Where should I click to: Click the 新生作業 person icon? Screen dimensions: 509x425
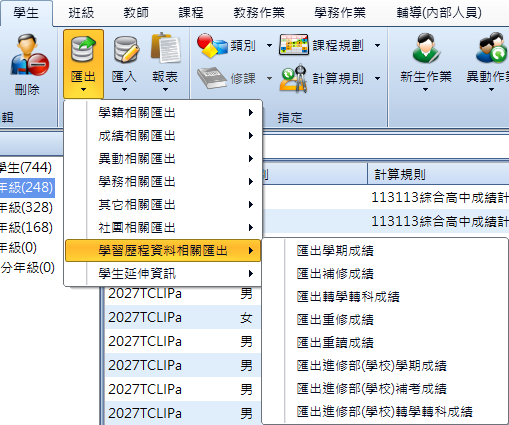426,48
